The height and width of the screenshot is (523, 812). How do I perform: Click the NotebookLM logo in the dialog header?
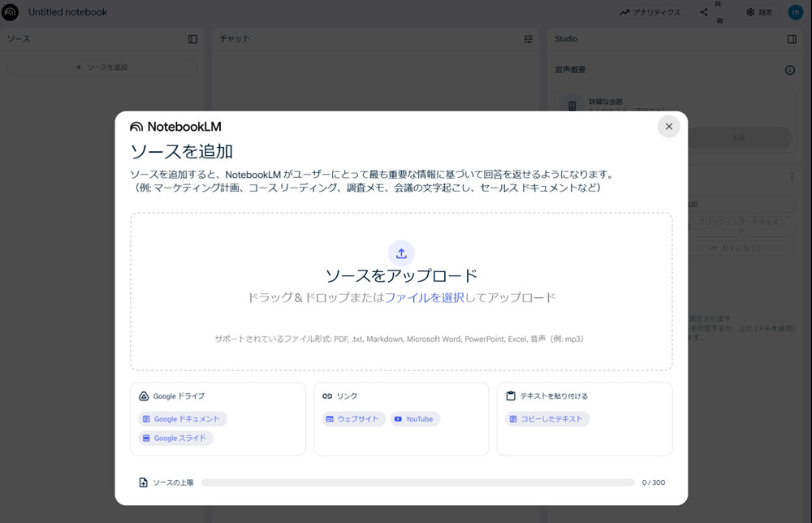click(135, 126)
